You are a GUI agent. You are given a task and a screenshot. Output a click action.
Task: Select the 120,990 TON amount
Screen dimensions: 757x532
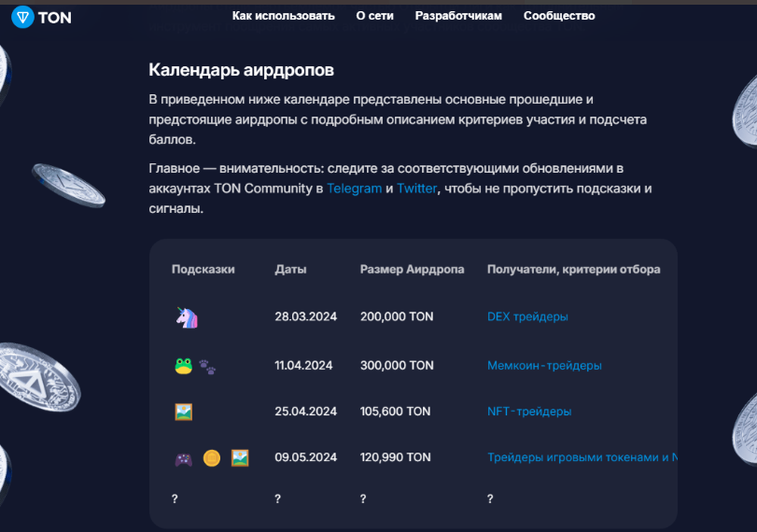[396, 457]
